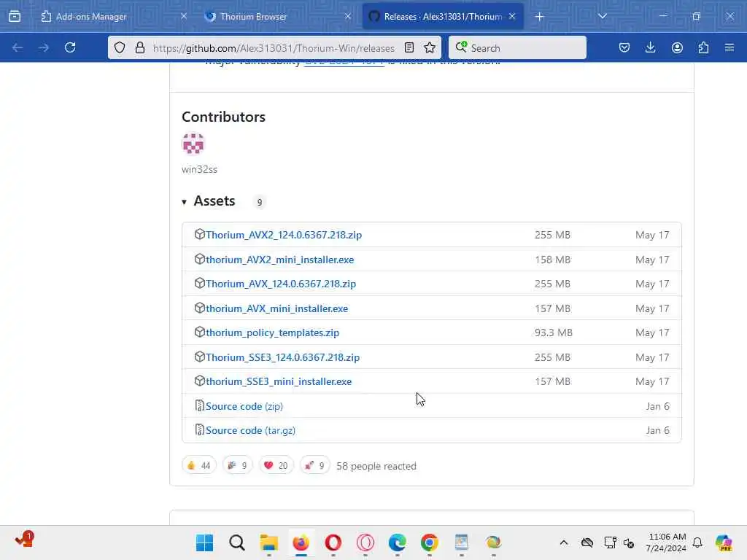Close the Releases GitHub tab
Viewport: 747px width, 560px height.
pos(512,16)
